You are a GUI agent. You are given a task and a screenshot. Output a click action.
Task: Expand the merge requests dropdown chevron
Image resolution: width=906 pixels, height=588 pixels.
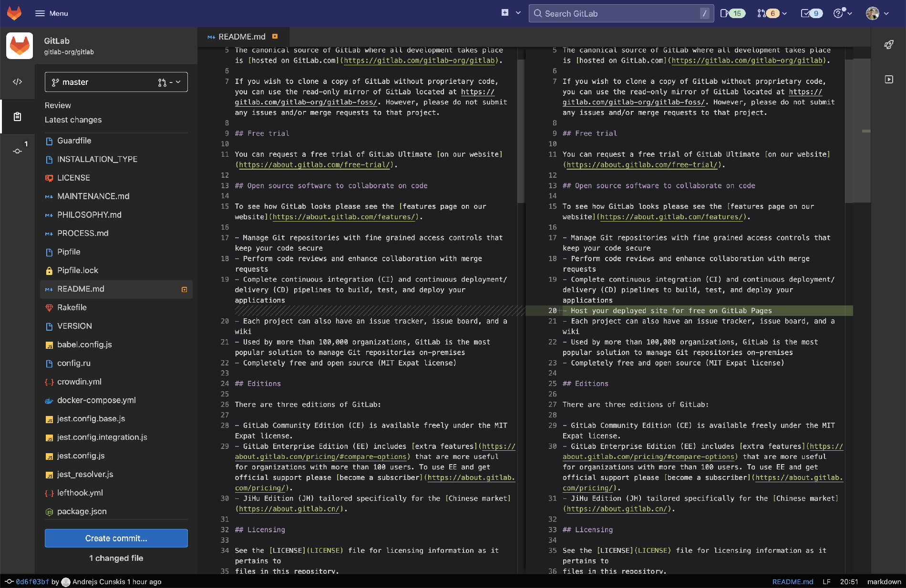point(784,13)
